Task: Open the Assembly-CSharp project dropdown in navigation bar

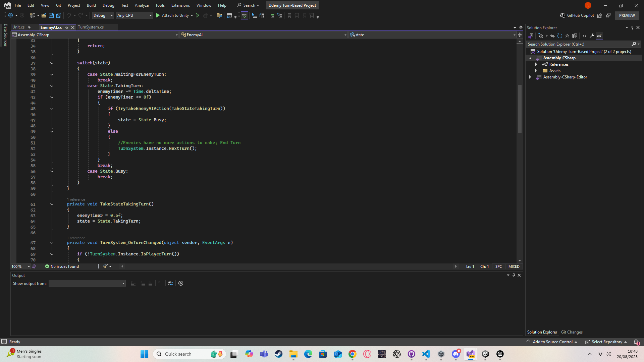Action: point(95,35)
